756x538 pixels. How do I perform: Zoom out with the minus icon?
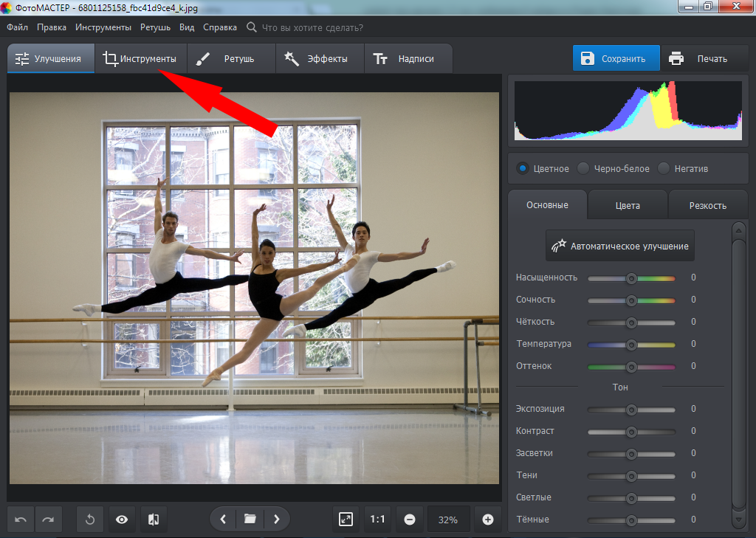coord(410,520)
